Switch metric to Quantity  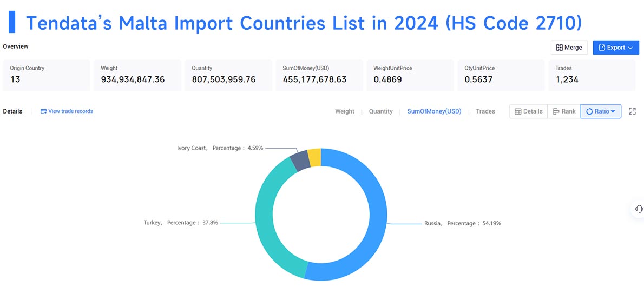(381, 111)
